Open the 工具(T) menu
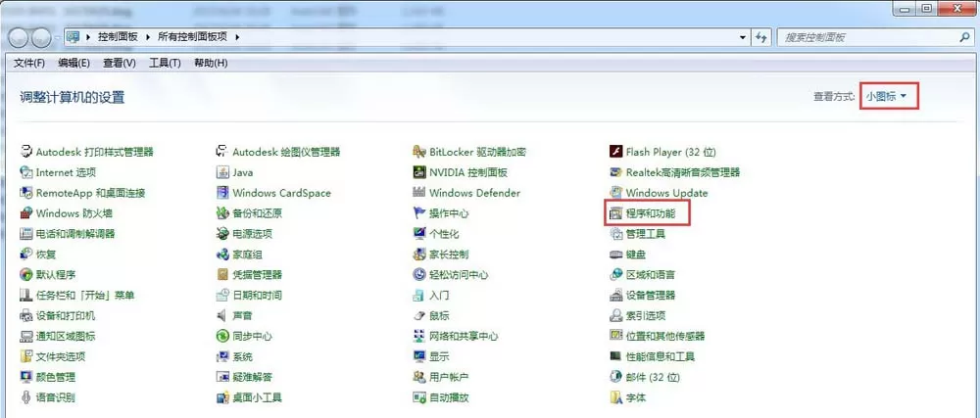The width and height of the screenshot is (980, 418). tap(165, 63)
